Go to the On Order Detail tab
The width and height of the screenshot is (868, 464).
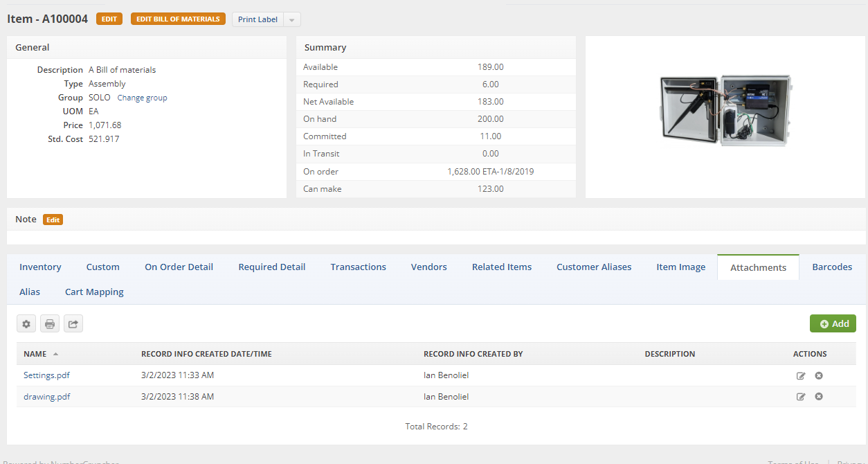179,267
